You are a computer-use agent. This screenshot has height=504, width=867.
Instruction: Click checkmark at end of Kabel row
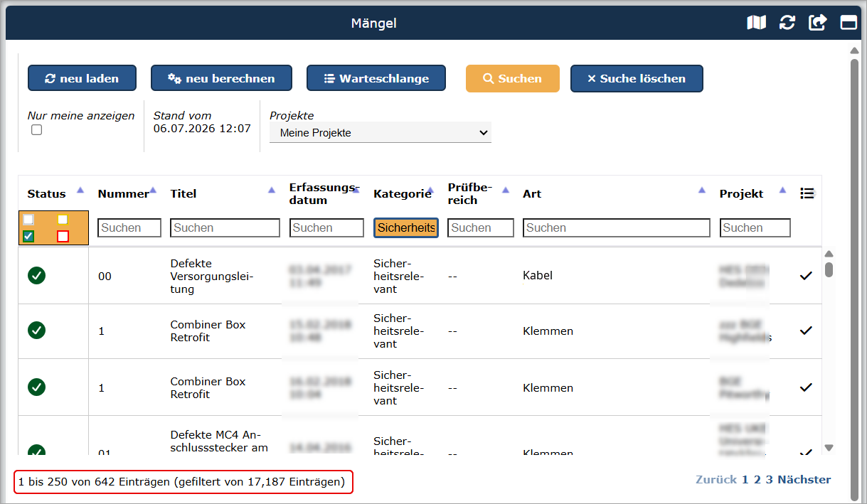pyautogui.click(x=806, y=276)
